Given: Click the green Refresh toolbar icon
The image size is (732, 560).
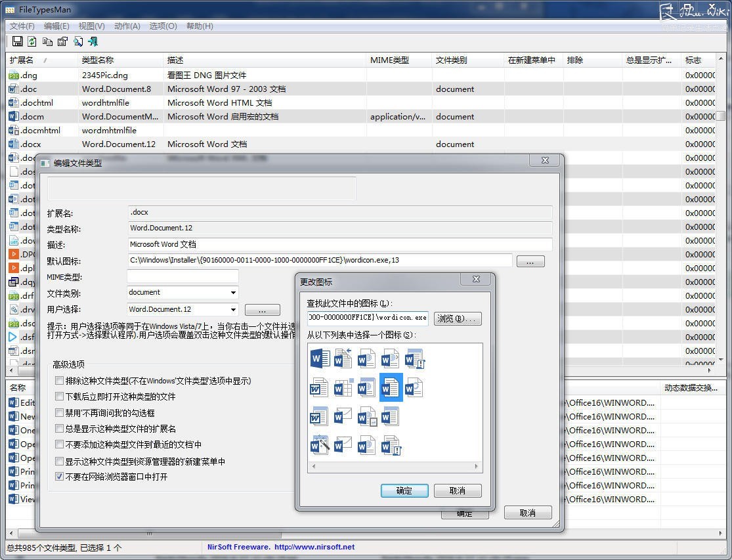Looking at the screenshot, I should 32,41.
